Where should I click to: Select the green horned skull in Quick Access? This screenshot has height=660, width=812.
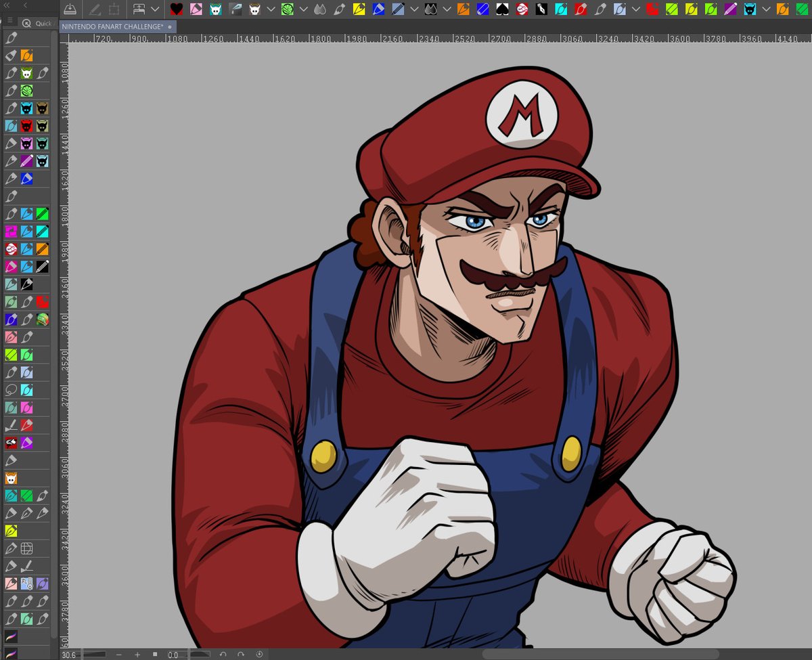[x=26, y=73]
